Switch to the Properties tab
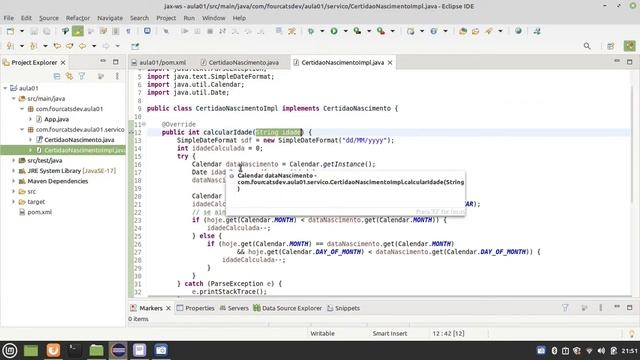The image size is (640, 360). coord(196,308)
